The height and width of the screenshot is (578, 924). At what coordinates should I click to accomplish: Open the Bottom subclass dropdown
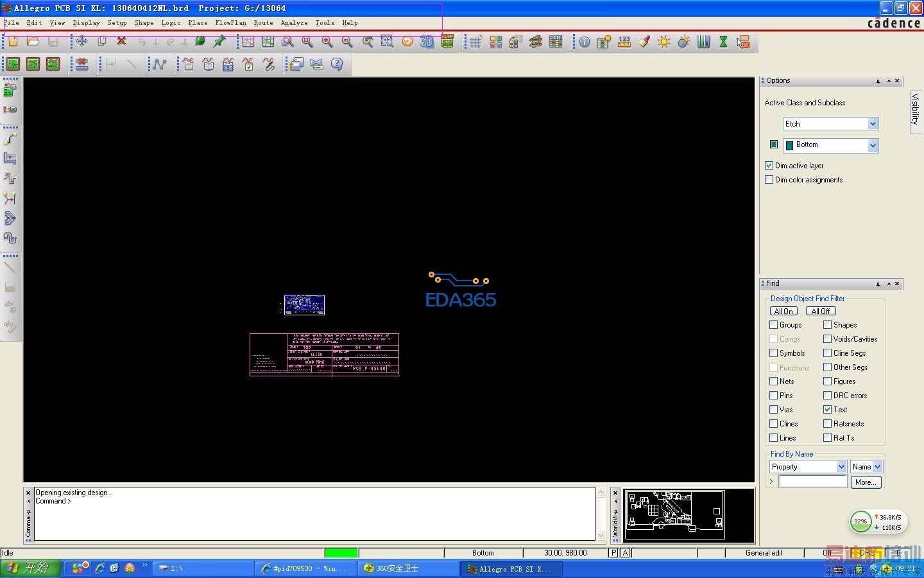873,146
